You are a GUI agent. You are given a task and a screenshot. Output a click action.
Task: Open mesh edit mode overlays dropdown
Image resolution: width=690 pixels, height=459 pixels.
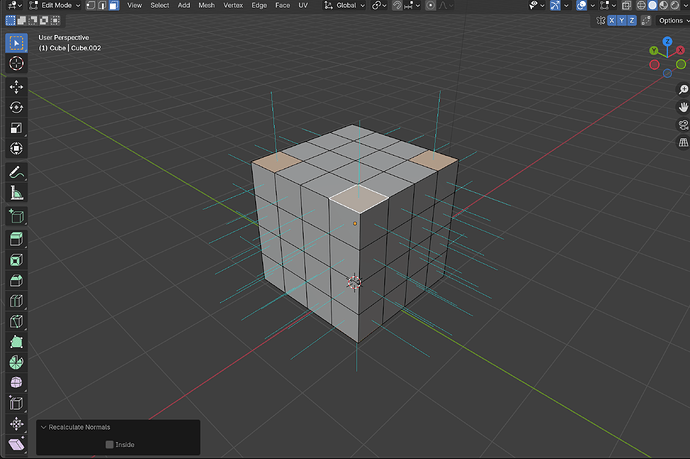point(608,5)
